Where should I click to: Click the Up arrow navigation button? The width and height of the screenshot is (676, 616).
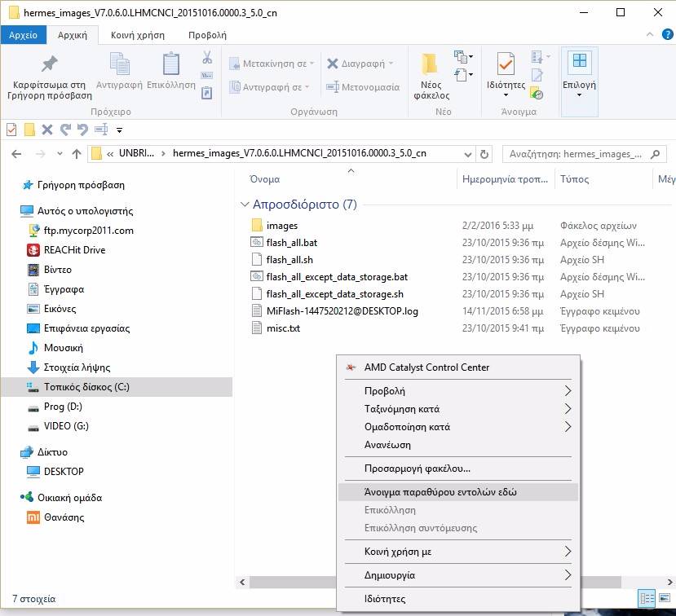[x=77, y=154]
